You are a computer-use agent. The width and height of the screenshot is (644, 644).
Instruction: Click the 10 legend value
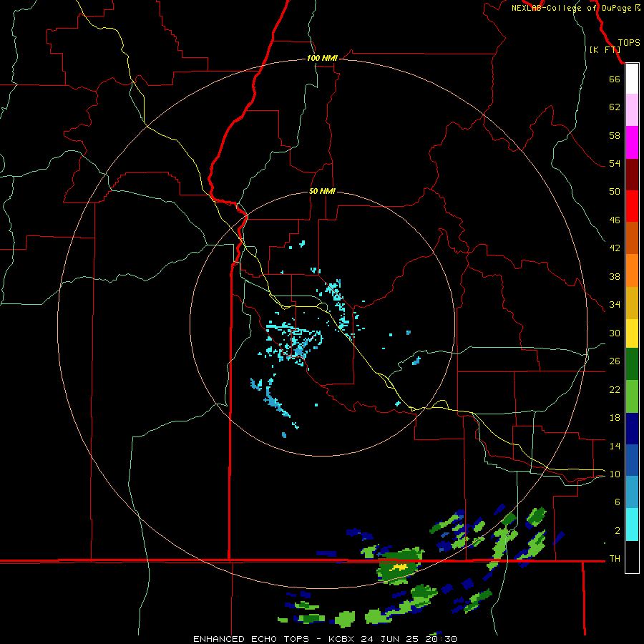click(x=615, y=474)
